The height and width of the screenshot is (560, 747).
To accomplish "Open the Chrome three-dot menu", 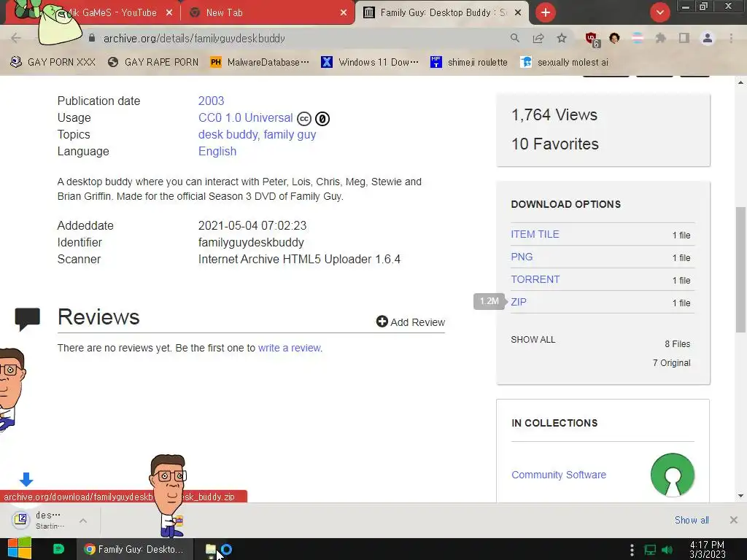I will coord(731,38).
